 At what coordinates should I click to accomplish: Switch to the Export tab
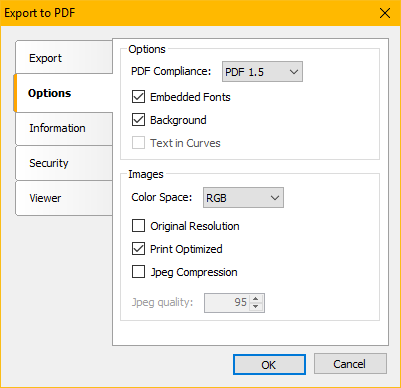coord(64,57)
